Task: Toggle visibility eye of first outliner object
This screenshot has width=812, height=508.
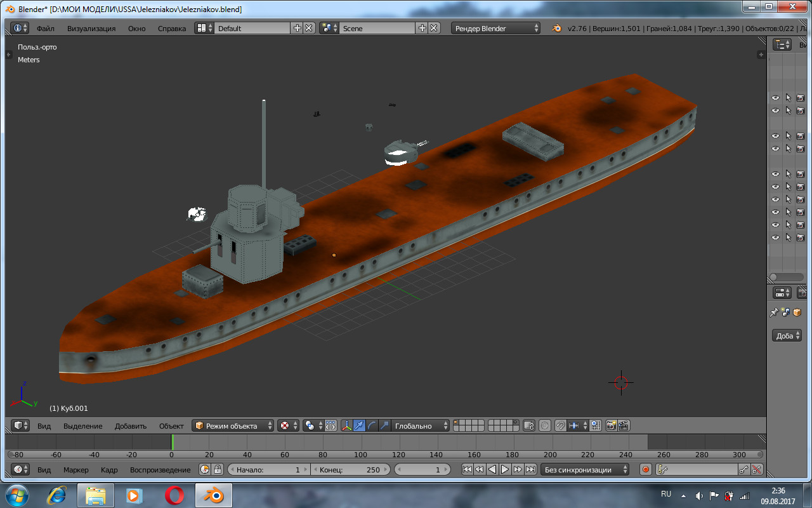Action: tap(775, 98)
